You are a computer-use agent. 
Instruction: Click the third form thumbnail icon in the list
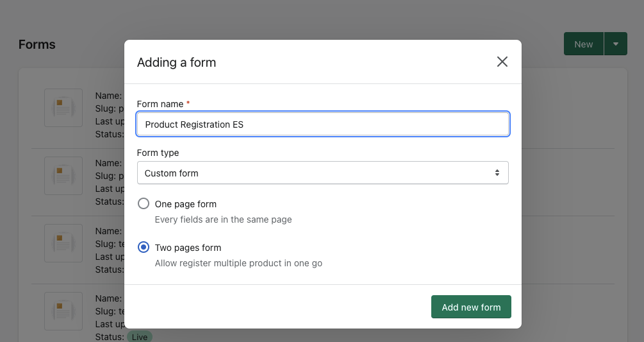[x=63, y=243]
